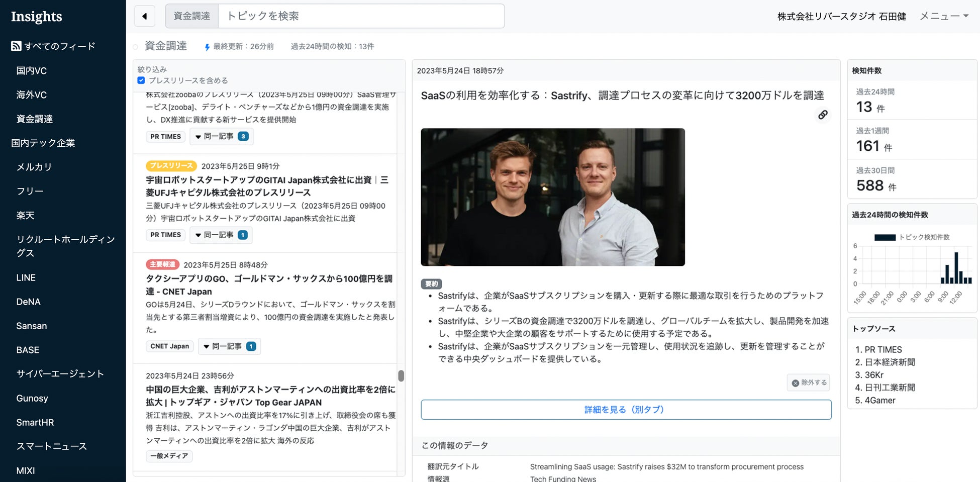Copy the article link with the chain icon
This screenshot has width=980, height=482.
pyautogui.click(x=823, y=115)
